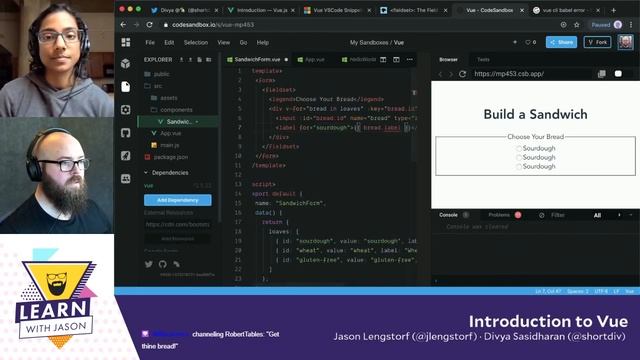Go forward in the preview browser

[x=451, y=74]
